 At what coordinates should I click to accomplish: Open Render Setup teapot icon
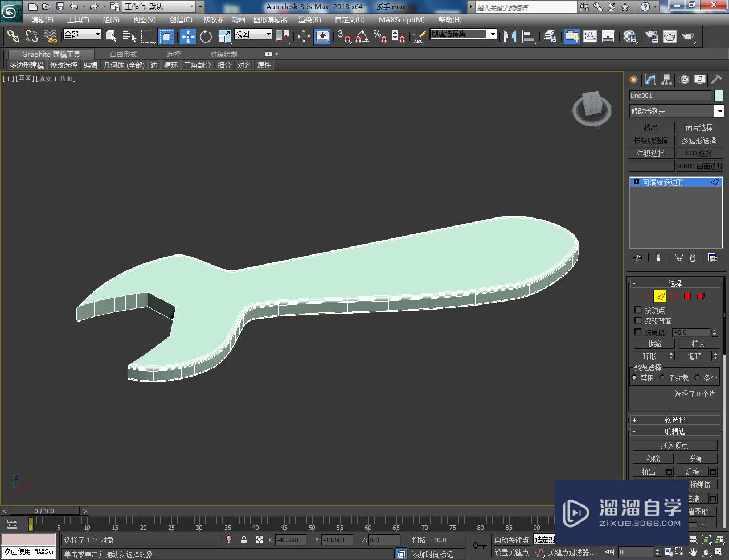click(651, 36)
